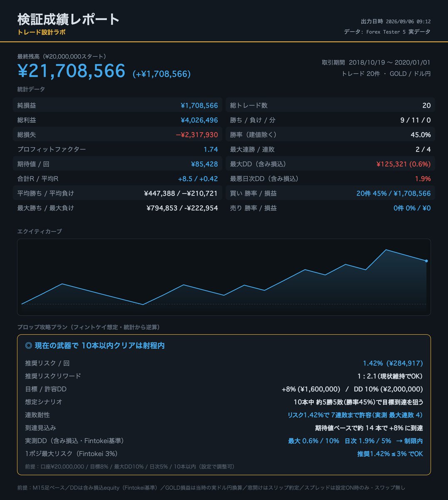
Task: Click the トレード 20件 GOLD / ドル円 line
Action: click(x=386, y=74)
